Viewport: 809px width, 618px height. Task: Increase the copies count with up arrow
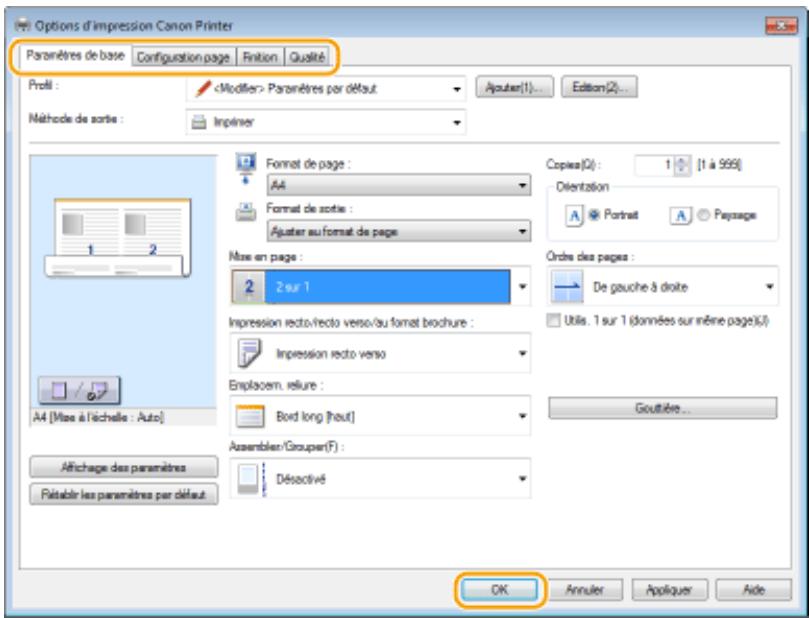pos(682,160)
